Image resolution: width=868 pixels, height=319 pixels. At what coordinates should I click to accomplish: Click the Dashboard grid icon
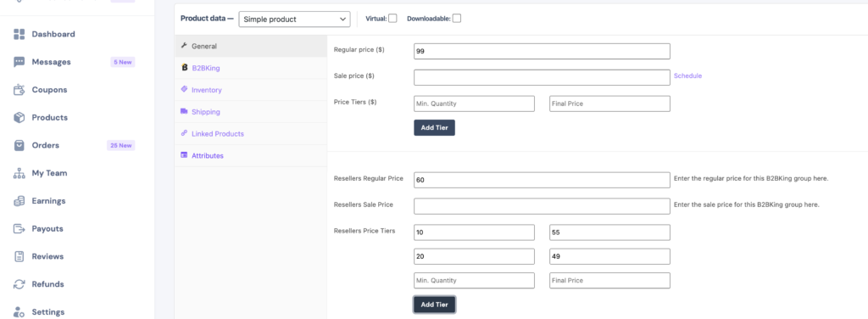pyautogui.click(x=19, y=34)
